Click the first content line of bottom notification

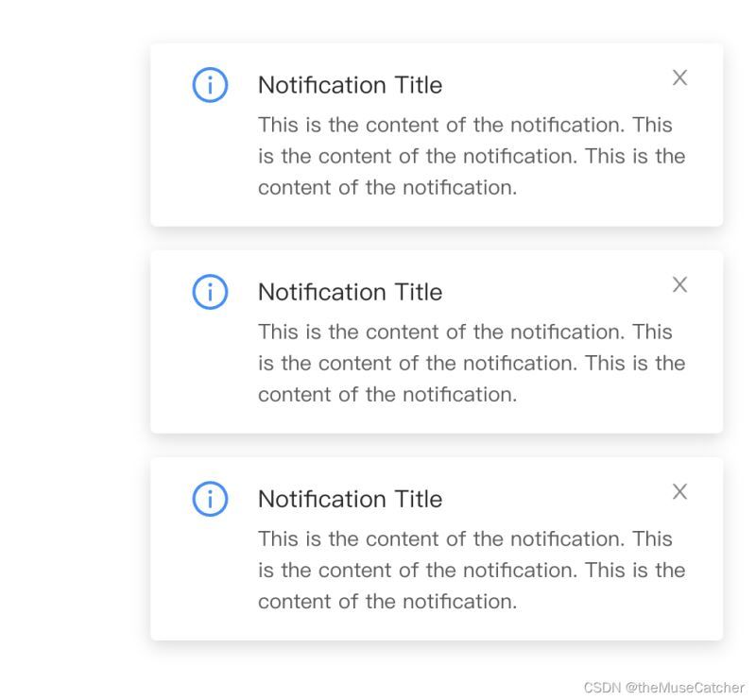pyautogui.click(x=465, y=538)
